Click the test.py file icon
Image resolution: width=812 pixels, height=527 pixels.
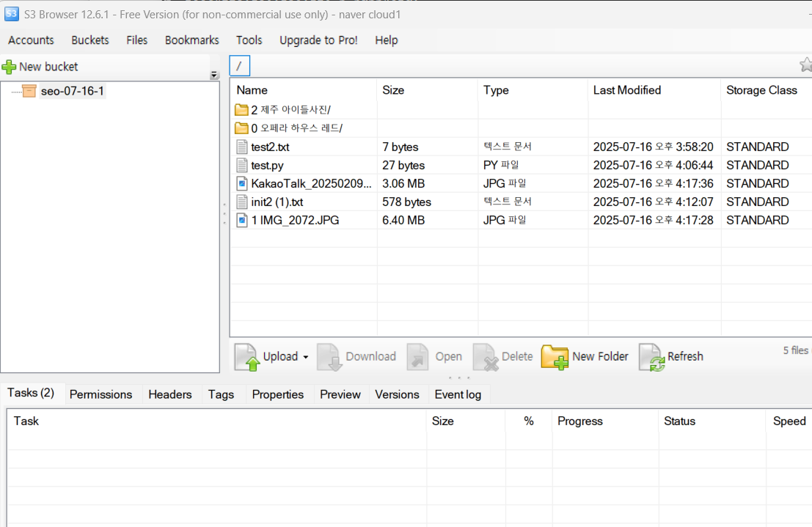click(x=242, y=165)
